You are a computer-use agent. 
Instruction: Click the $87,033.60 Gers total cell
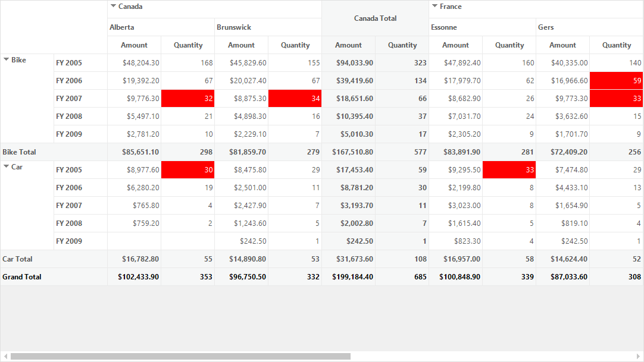click(563, 277)
